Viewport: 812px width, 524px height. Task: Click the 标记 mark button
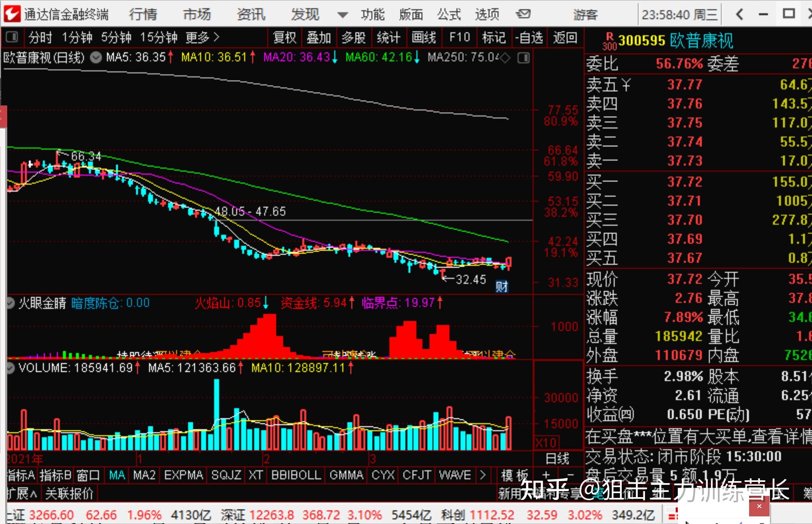[x=494, y=38]
